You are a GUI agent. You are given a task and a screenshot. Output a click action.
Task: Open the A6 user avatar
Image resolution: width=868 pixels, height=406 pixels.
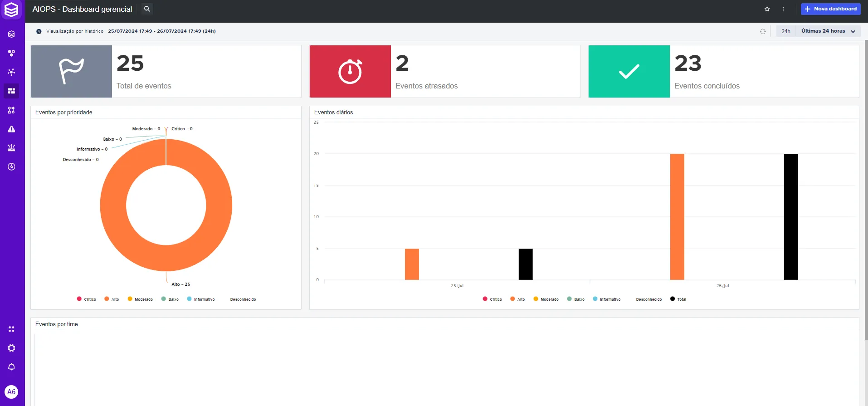point(11,392)
